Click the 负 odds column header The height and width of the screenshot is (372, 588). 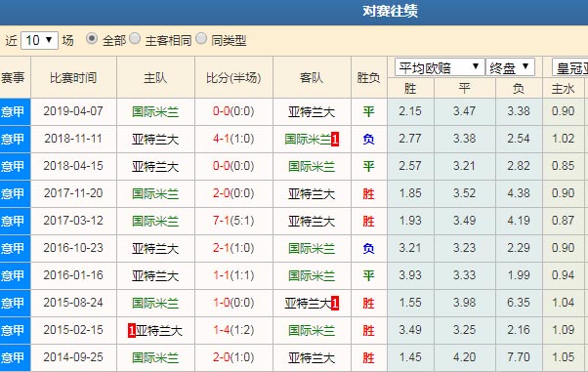coord(519,89)
